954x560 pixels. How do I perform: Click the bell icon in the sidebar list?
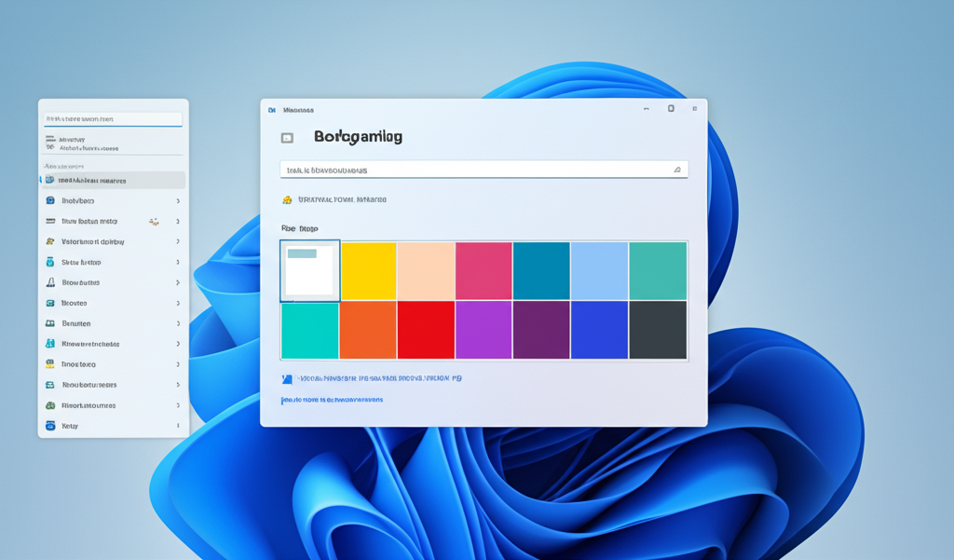click(x=50, y=282)
